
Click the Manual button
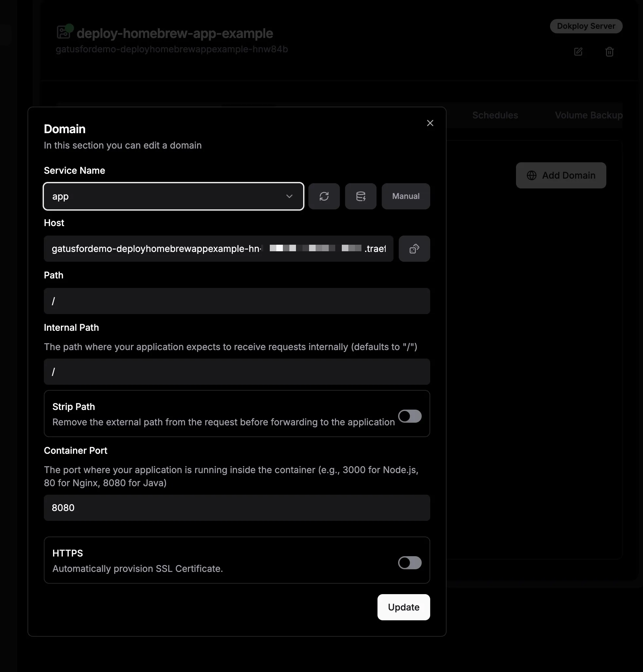point(405,196)
